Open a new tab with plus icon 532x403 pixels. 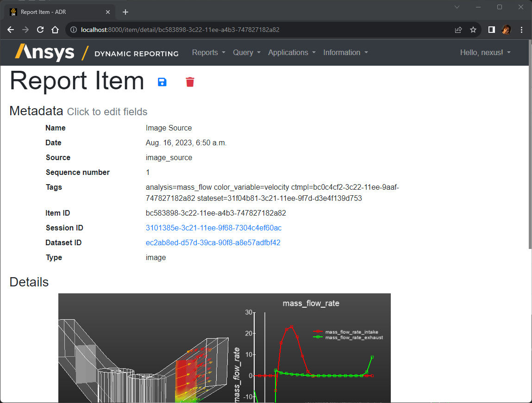click(x=125, y=12)
